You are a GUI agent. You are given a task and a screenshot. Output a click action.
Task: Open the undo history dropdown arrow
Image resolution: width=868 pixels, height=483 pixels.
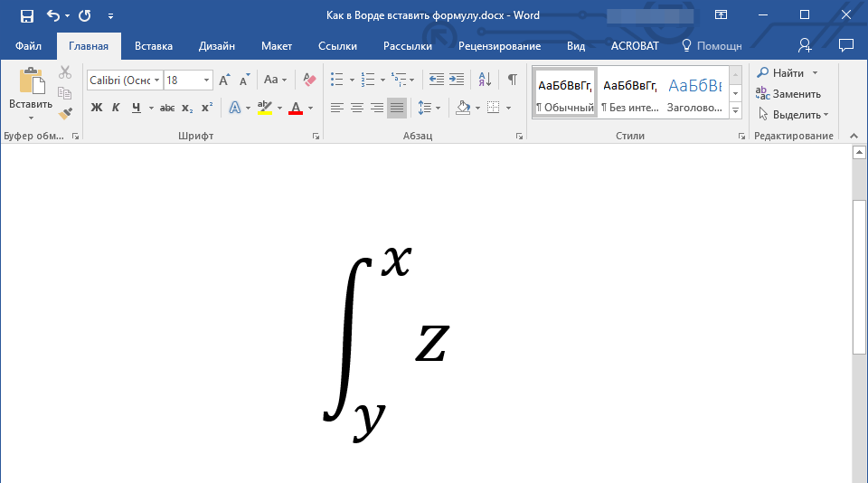68,15
